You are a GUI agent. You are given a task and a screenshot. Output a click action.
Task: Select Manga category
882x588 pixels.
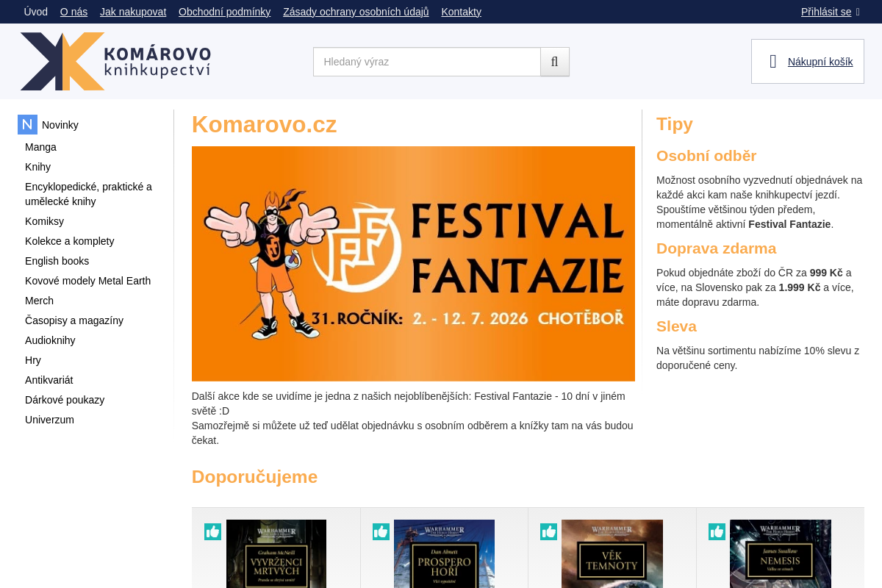point(40,147)
